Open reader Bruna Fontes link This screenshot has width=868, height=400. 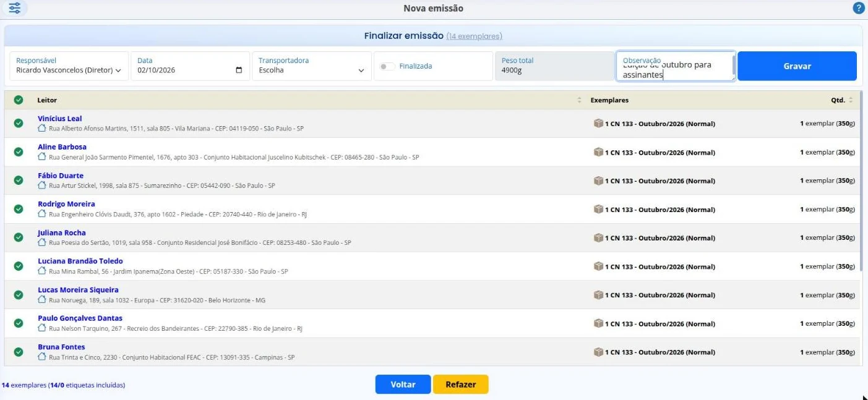[61, 347]
